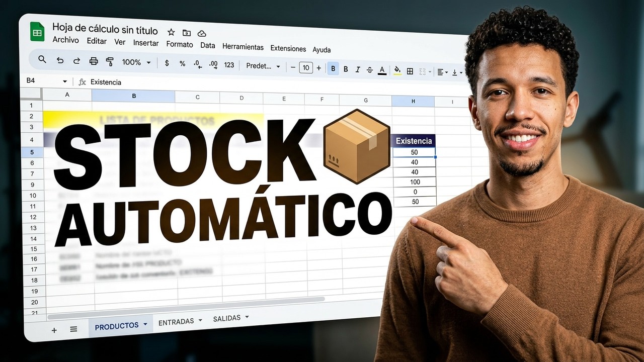Viewport: 644px width, 362px height.
Task: Open the PRODUCTOS tab dropdown arrow
Action: tap(145, 324)
